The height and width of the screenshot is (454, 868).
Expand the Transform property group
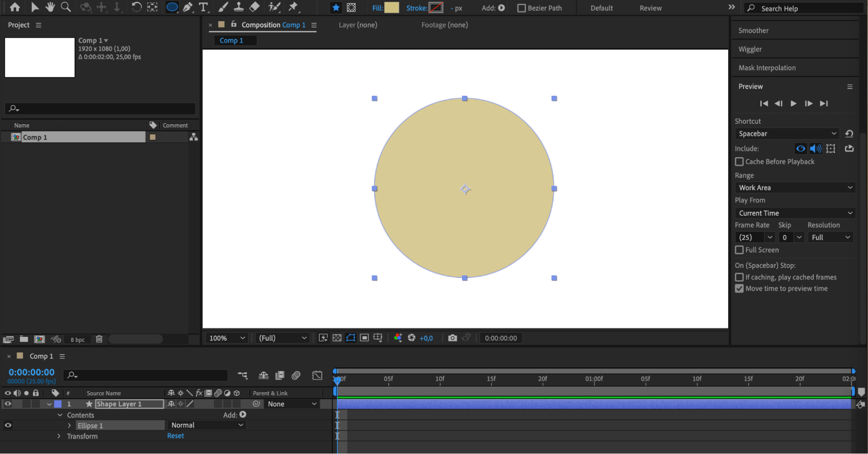pos(59,436)
